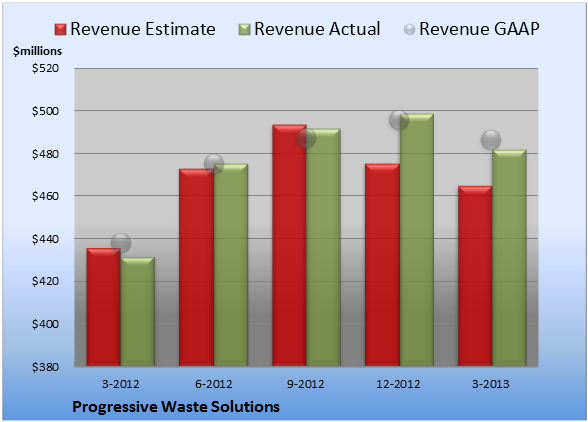Image resolution: width=588 pixels, height=422 pixels.
Task: Select the Revenue Estimate legend label
Action: point(143,29)
